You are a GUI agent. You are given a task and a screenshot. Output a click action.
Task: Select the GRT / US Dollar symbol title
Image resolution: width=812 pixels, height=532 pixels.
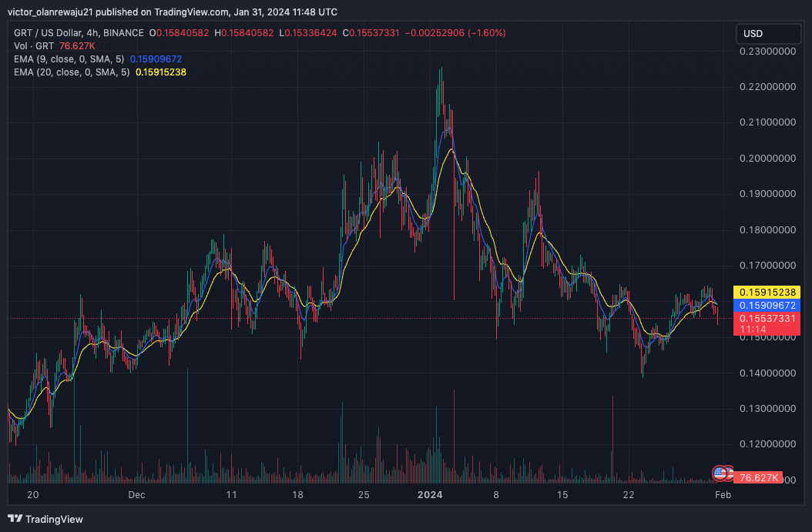(x=79, y=32)
